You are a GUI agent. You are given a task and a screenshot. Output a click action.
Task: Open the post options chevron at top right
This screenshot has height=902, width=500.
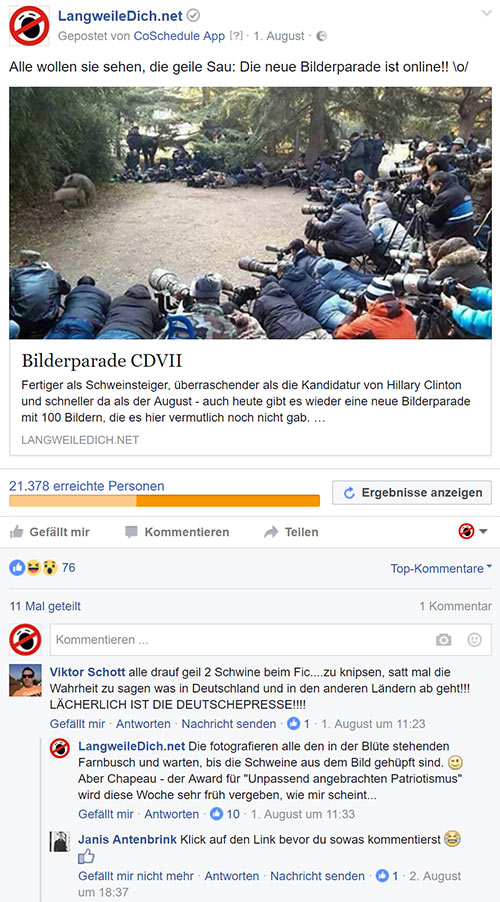pos(486,13)
